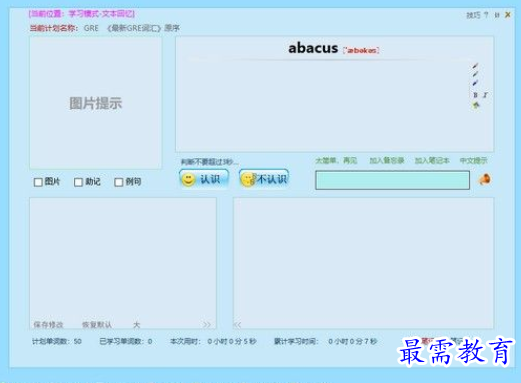The height and width of the screenshot is (383, 521).
Task: Click the 大 font size option
Action: tap(136, 324)
